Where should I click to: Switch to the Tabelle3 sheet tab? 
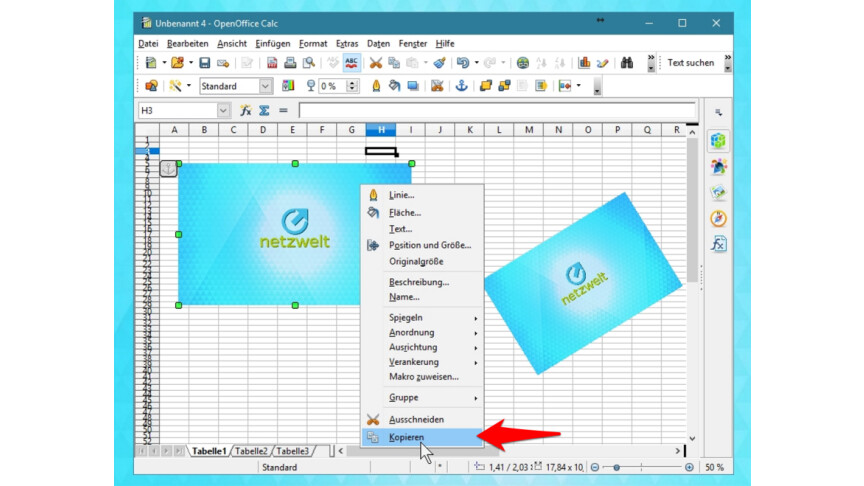pos(293,451)
